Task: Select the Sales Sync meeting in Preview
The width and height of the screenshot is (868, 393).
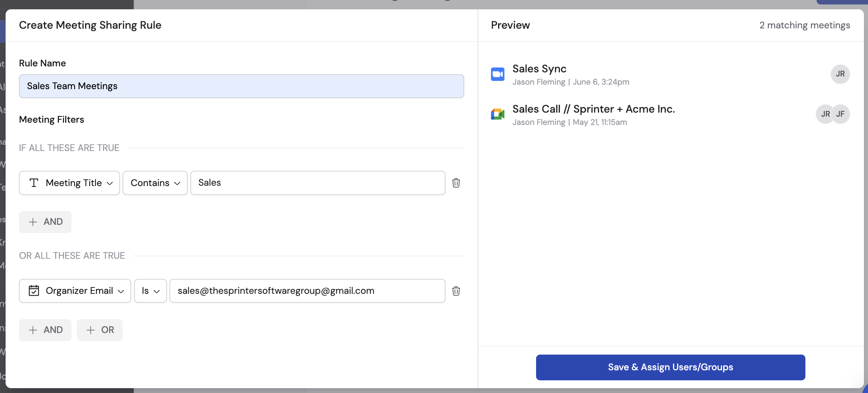Action: pyautogui.click(x=539, y=69)
